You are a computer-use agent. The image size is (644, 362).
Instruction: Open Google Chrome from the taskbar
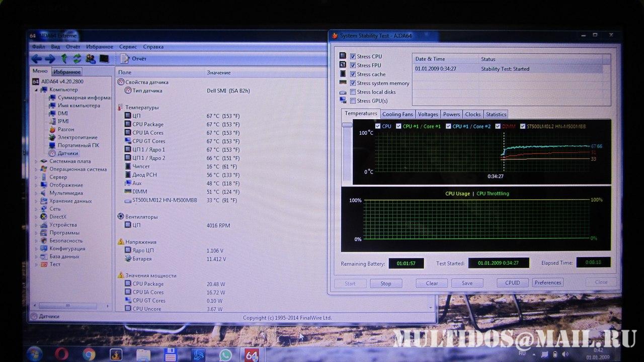[x=89, y=354]
